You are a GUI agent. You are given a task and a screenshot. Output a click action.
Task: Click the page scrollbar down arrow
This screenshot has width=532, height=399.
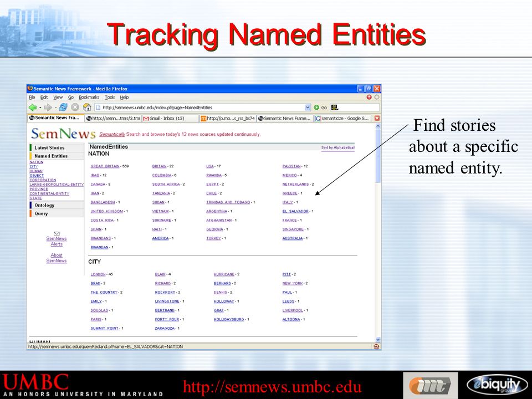[x=377, y=340]
